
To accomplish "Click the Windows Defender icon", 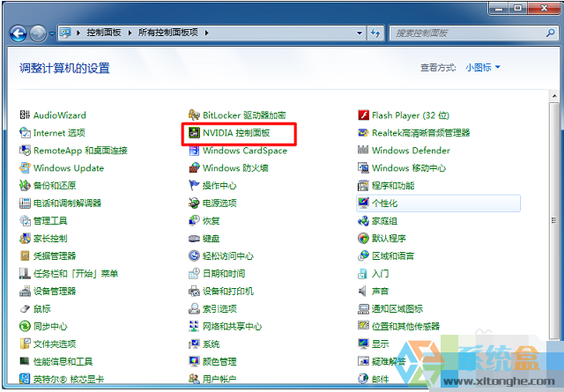I will (363, 151).
